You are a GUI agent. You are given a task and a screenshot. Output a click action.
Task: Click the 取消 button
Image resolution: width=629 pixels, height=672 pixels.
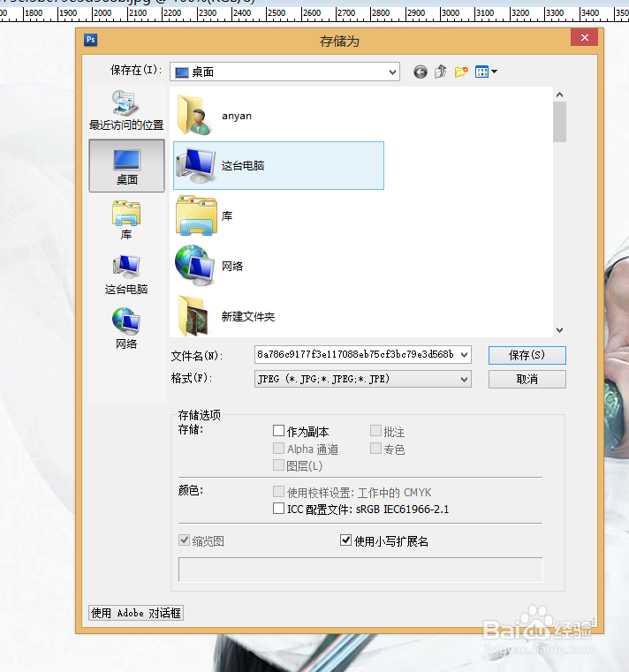pos(527,380)
